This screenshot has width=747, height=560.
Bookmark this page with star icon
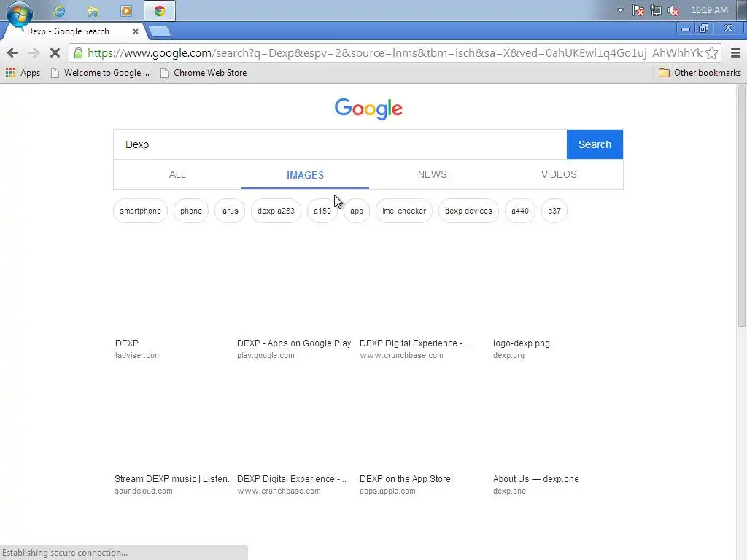click(712, 52)
